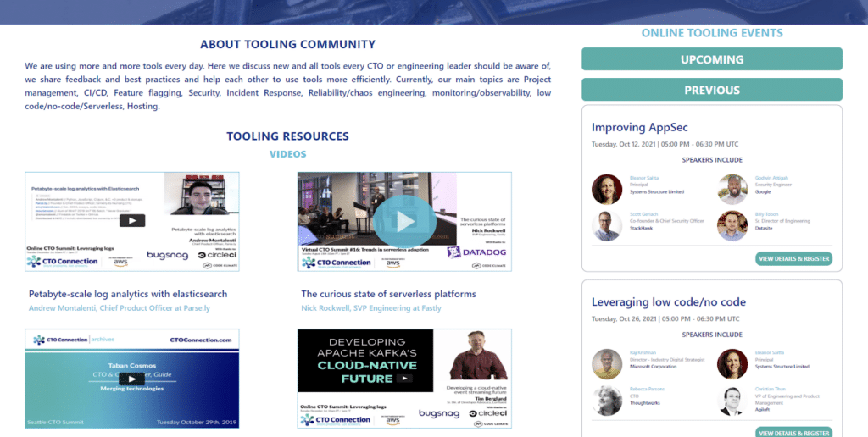Play the Apache Kafka cloud-native video
The width and height of the screenshot is (868, 437).
coord(404,378)
